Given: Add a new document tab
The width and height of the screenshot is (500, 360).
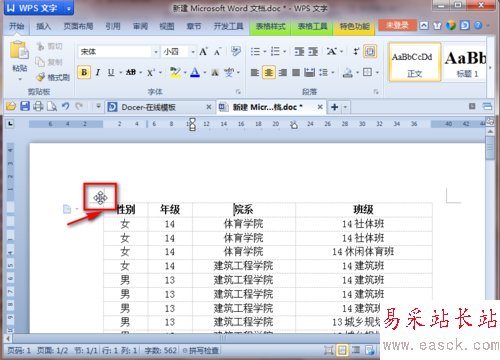Looking at the screenshot, I should (334, 107).
